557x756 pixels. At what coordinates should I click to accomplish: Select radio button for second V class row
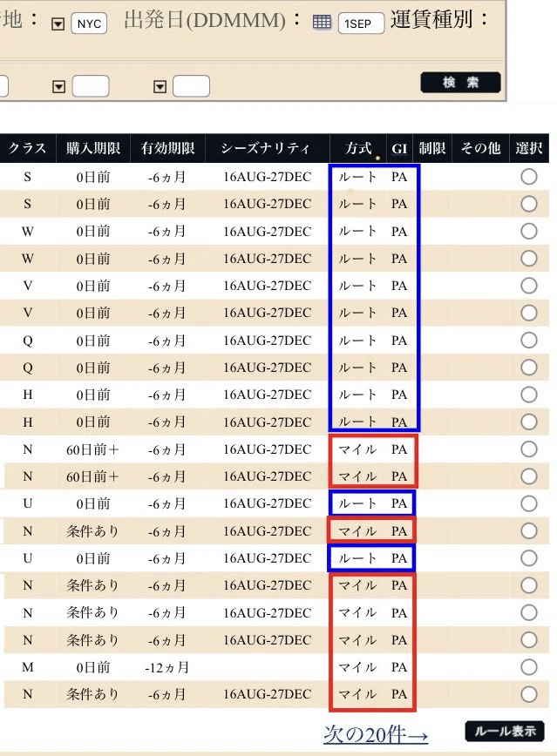click(529, 313)
